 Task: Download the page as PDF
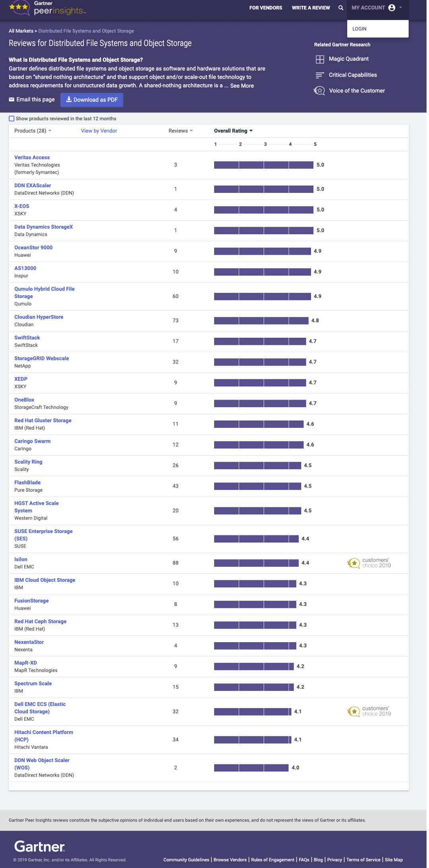(x=92, y=100)
